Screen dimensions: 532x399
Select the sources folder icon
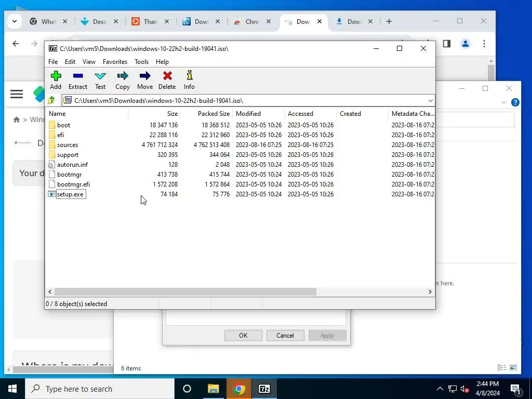click(52, 144)
